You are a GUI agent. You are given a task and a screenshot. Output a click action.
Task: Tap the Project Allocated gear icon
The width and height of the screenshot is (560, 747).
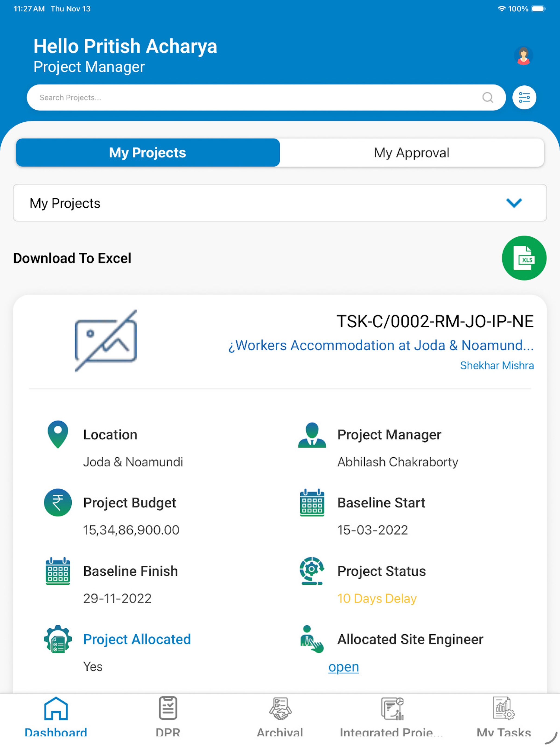point(58,639)
